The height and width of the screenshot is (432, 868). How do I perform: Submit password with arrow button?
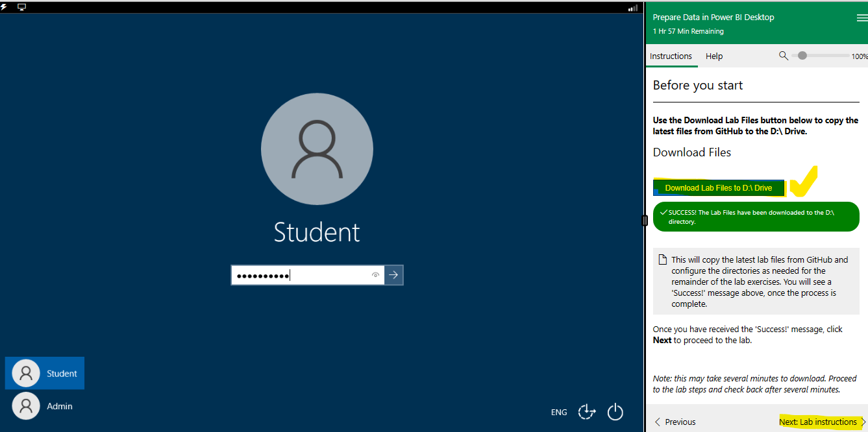(393, 275)
